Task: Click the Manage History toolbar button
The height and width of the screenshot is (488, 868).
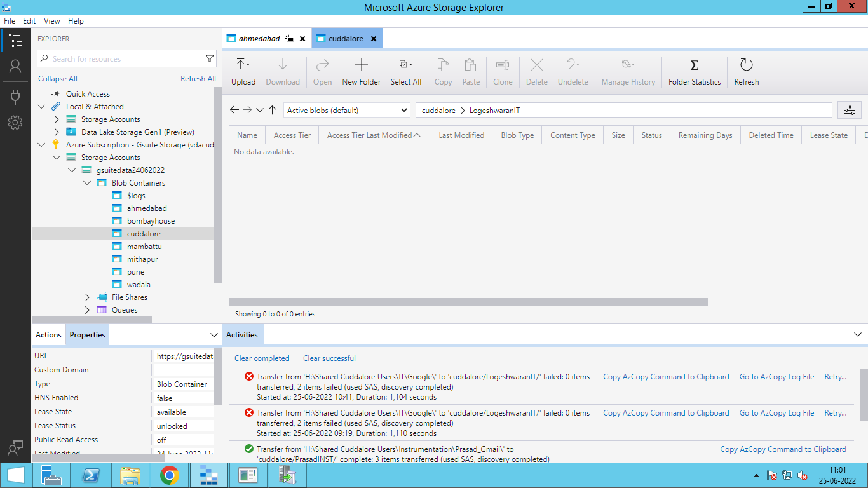Action: pos(628,72)
